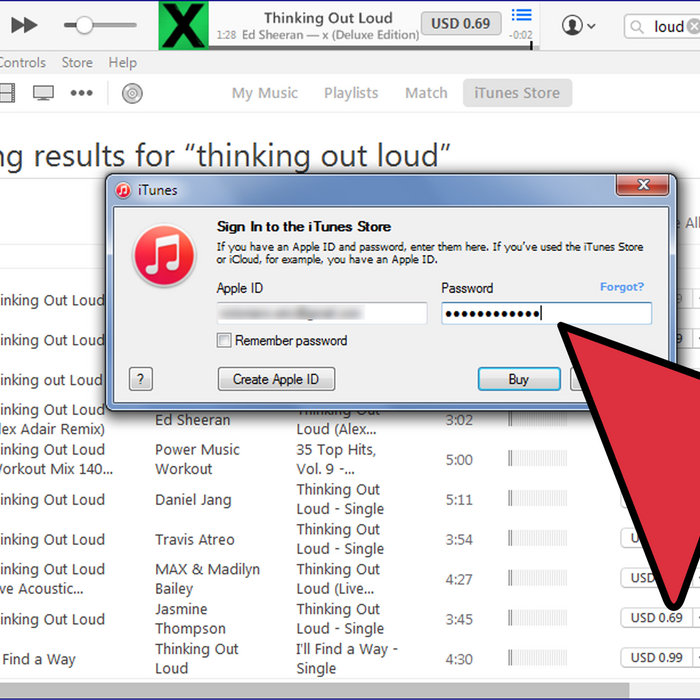
Task: Click the remaining time -0:02 display
Action: tap(521, 35)
